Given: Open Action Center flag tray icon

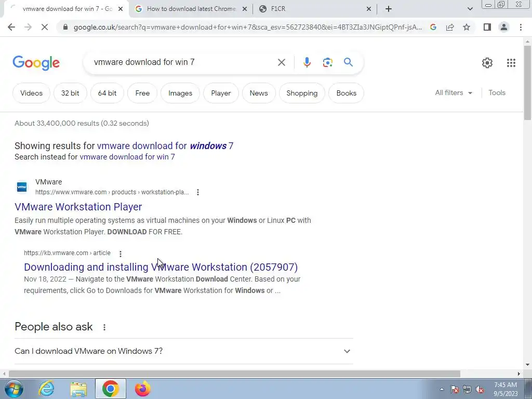Looking at the screenshot, I should 455,389.
